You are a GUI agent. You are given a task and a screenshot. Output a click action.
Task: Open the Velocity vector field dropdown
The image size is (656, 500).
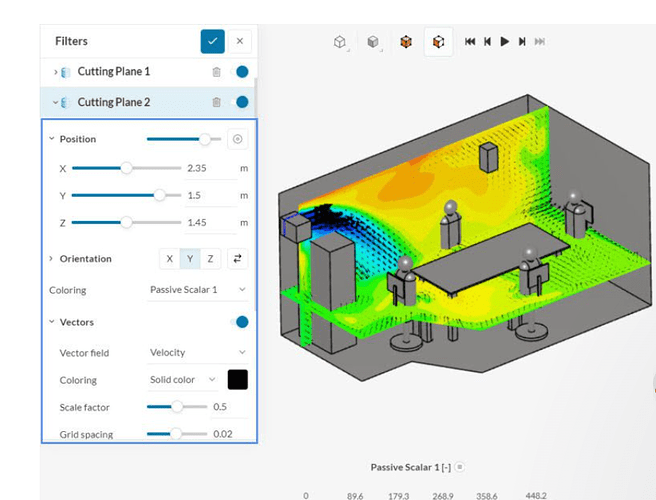pyautogui.click(x=197, y=353)
